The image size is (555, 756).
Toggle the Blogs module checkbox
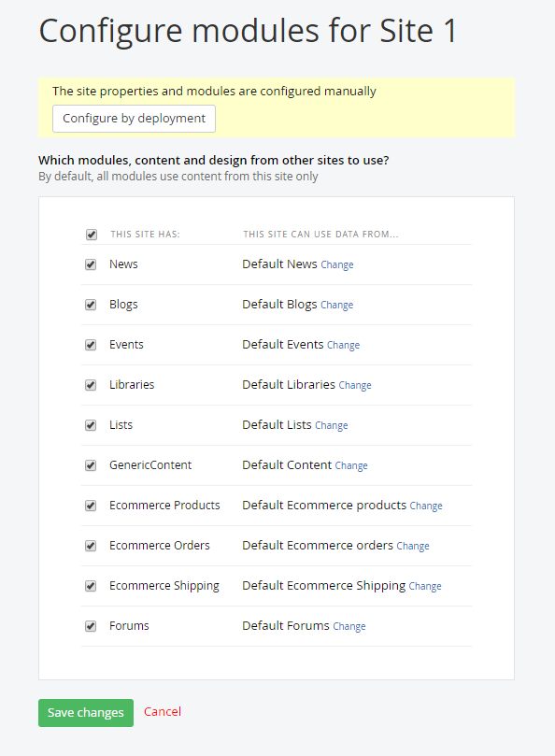click(91, 305)
